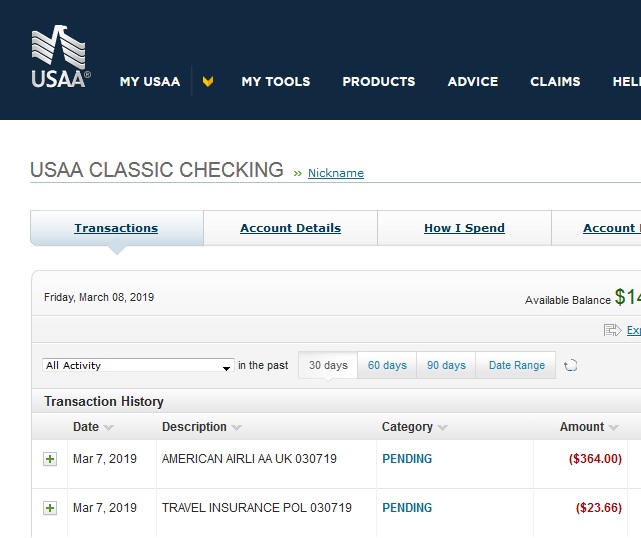This screenshot has height=538, width=641.
Task: Click the refresh icon beside Date Range
Action: tap(571, 366)
